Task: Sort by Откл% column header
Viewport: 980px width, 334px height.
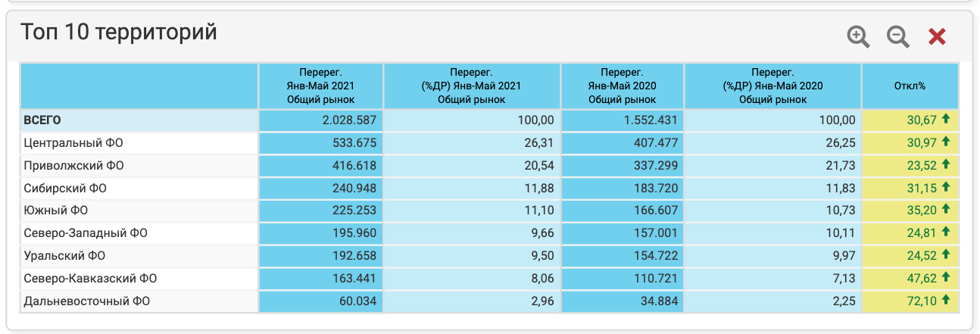Action: point(910,86)
